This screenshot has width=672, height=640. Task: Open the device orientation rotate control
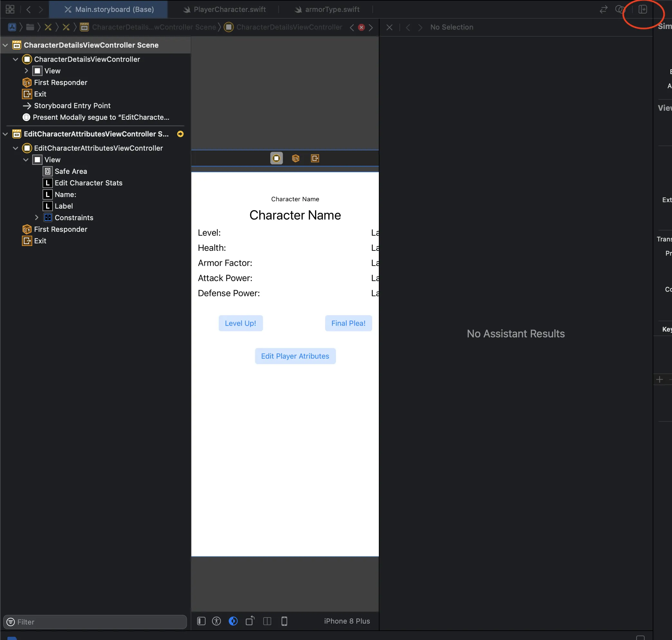pos(250,621)
